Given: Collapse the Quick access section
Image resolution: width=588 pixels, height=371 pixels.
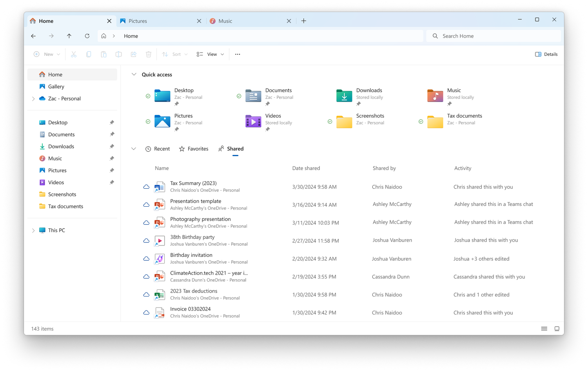Looking at the screenshot, I should point(134,75).
